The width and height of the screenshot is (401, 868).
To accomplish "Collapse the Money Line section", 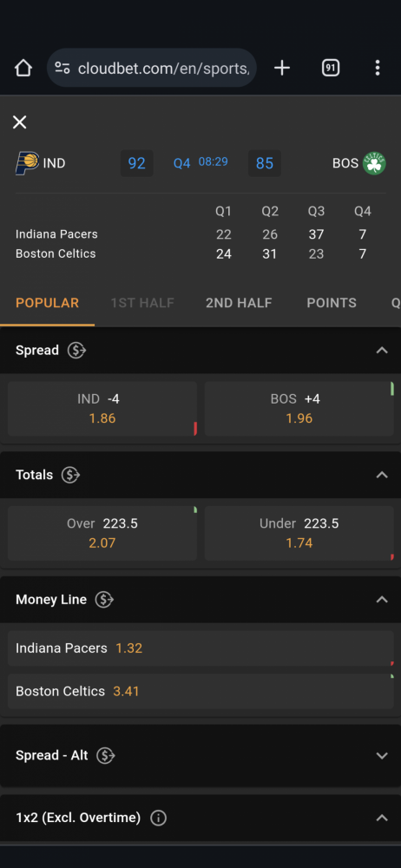I will 382,600.
